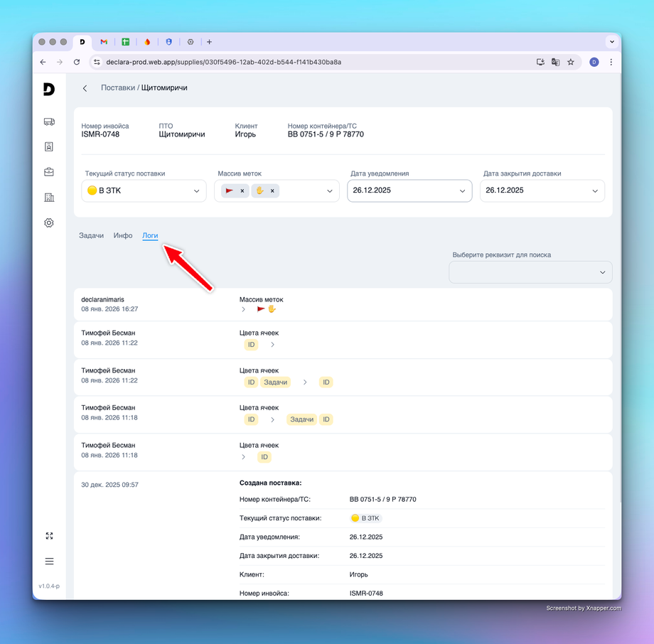Switch to the gear icon browser tab
Viewport: 654px width, 644px height.
tap(191, 42)
